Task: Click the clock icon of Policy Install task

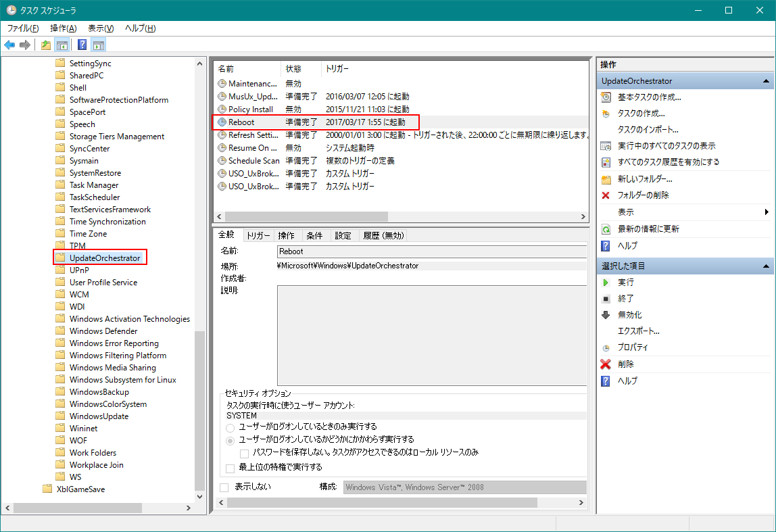Action: pyautogui.click(x=222, y=110)
